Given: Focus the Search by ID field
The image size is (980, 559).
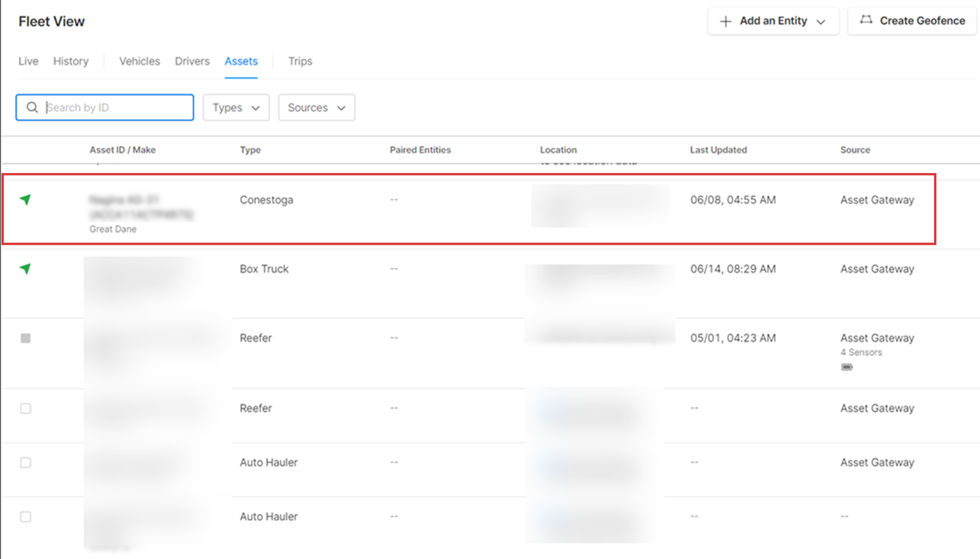Looking at the screenshot, I should (104, 108).
